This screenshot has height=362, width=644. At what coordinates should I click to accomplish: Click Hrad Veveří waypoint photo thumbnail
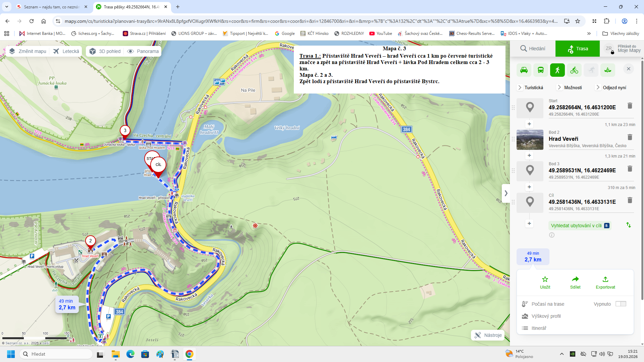[530, 139]
